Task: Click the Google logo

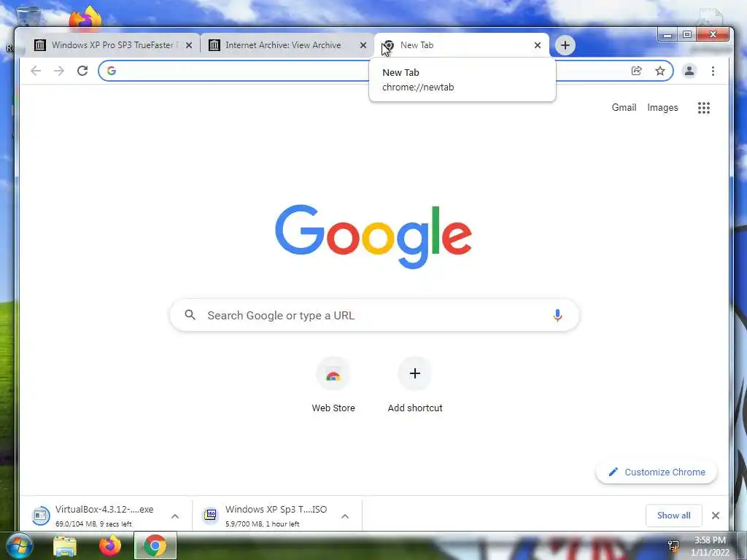Action: point(373,237)
